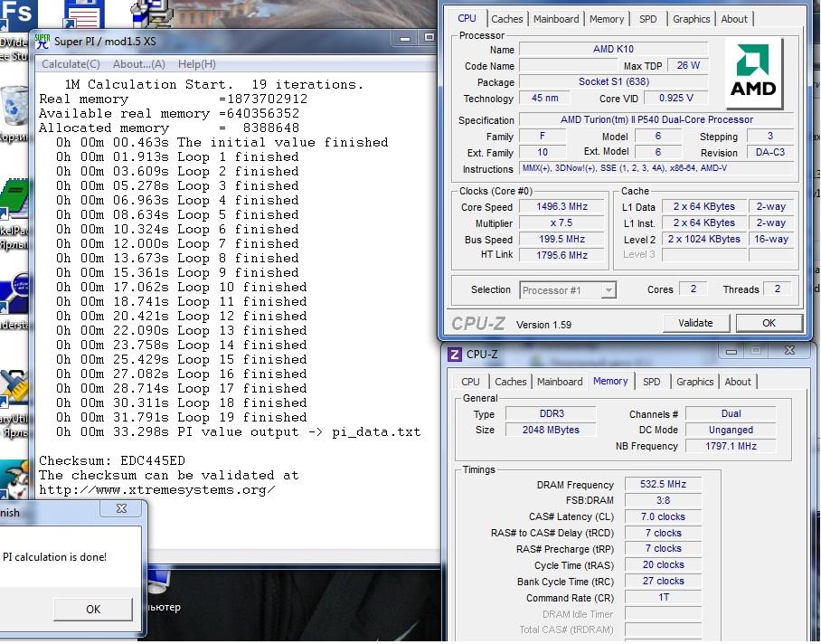
Task: Switch to SPD tab in upper CPU-Z
Action: coord(647,19)
